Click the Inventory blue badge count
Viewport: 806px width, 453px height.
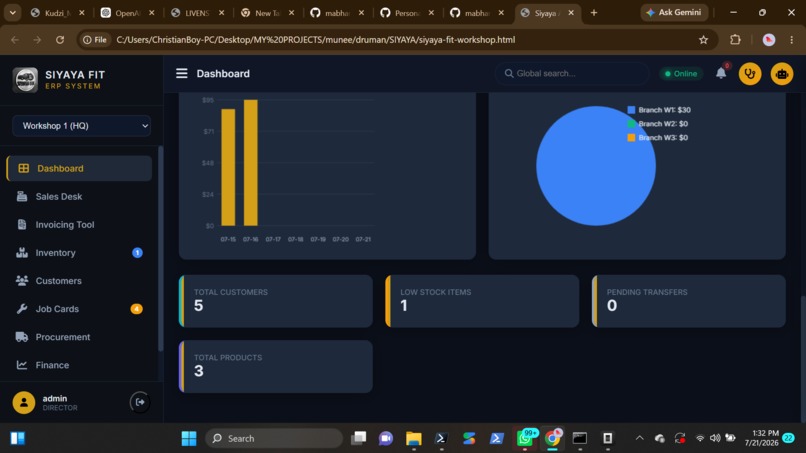(x=137, y=252)
